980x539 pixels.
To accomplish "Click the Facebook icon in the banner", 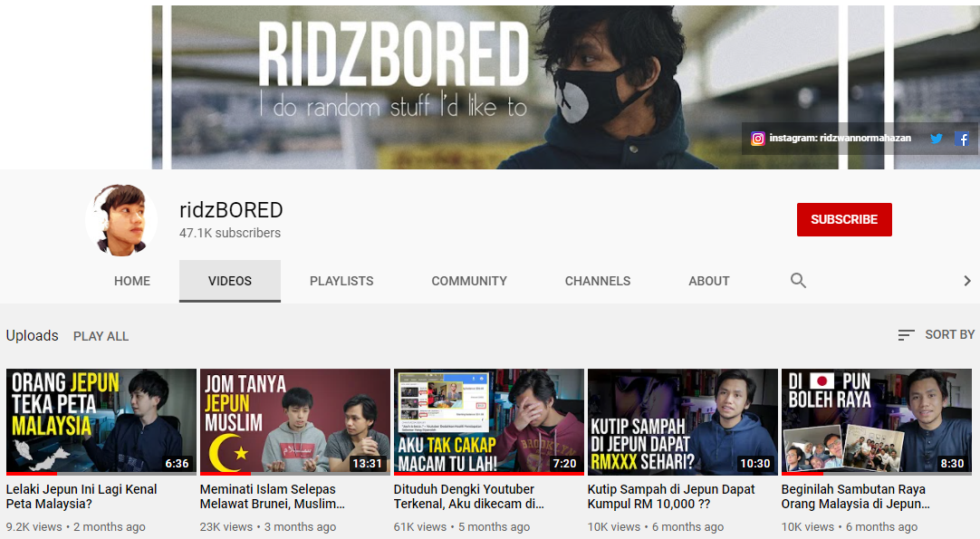I will coord(962,139).
